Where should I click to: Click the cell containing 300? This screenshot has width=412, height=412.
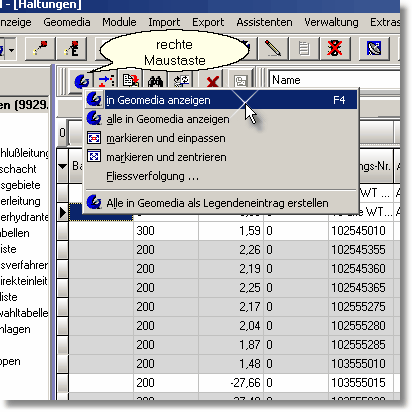pyautogui.click(x=166, y=231)
